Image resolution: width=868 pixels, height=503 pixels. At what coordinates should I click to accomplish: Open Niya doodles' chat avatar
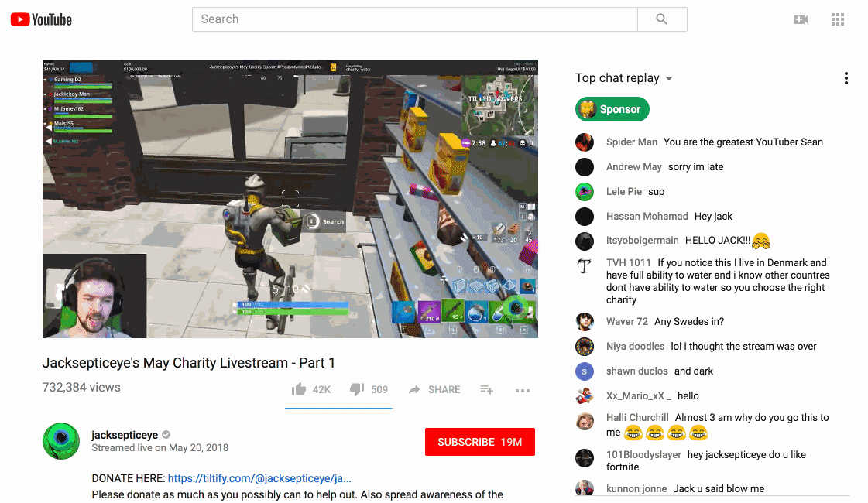click(x=585, y=347)
